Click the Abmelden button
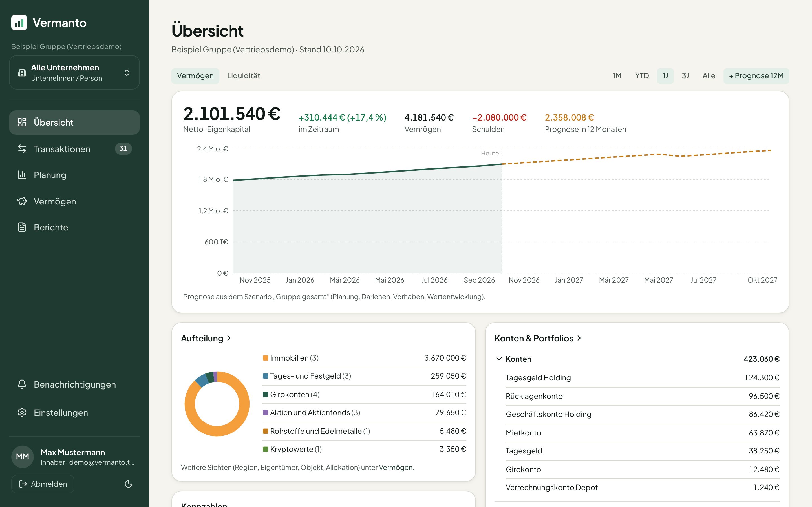 coord(43,484)
